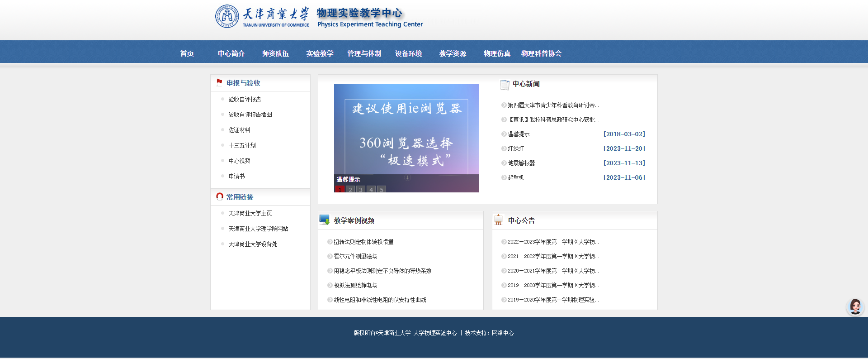Open news 第四届天津市青少年科普教育研讨会
This screenshot has width=868, height=359.
(x=554, y=105)
